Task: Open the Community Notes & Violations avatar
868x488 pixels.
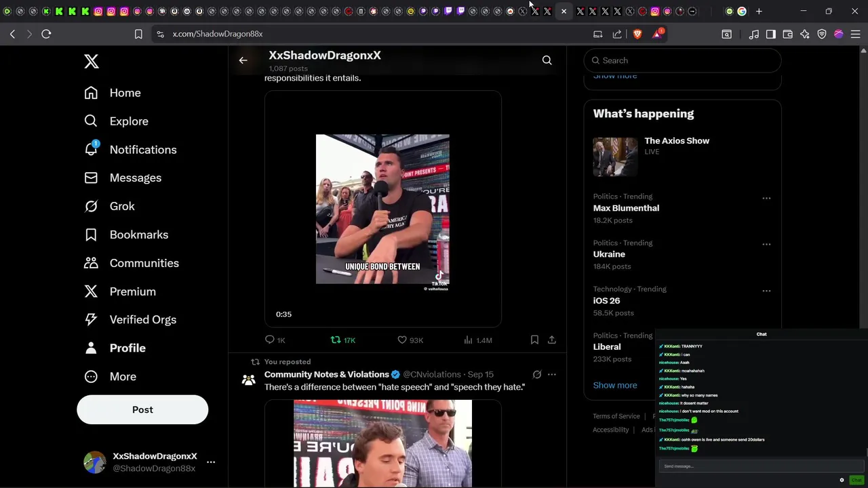Action: pyautogui.click(x=249, y=381)
